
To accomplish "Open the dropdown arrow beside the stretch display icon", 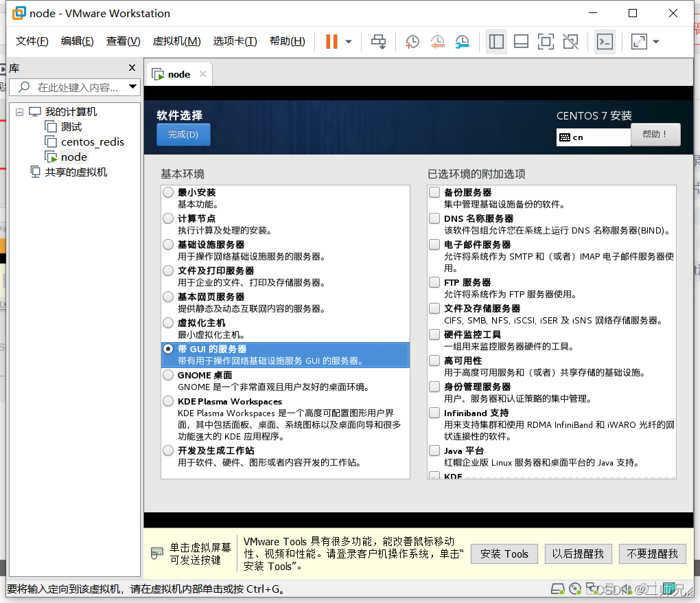I will pyautogui.click(x=656, y=41).
